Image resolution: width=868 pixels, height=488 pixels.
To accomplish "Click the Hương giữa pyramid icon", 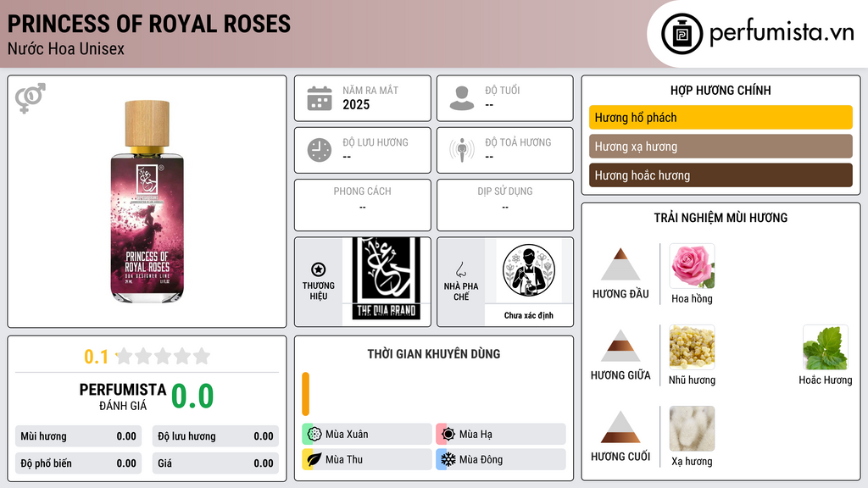I will coord(620,346).
